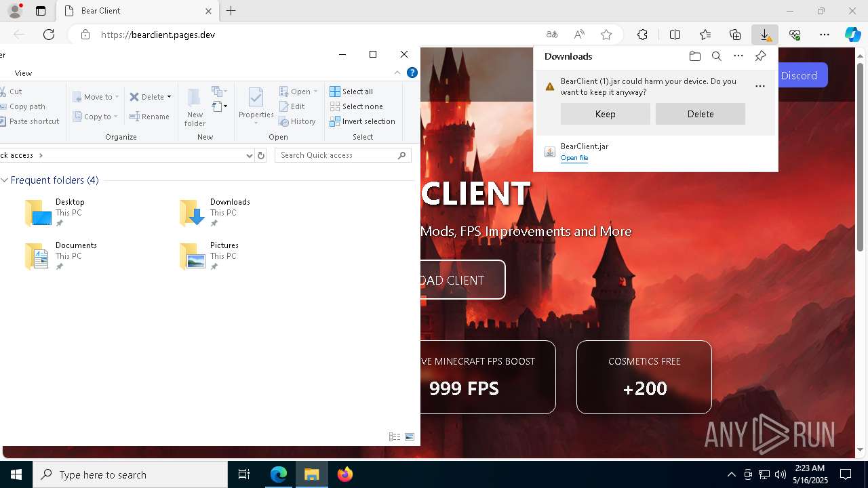Add page to favorites star

click(x=606, y=35)
